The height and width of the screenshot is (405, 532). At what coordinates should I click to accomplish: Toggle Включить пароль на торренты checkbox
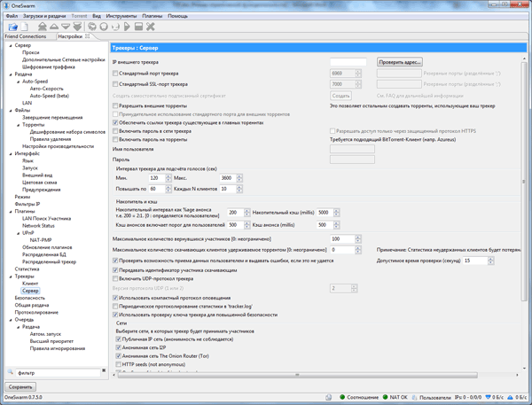pyautogui.click(x=115, y=139)
